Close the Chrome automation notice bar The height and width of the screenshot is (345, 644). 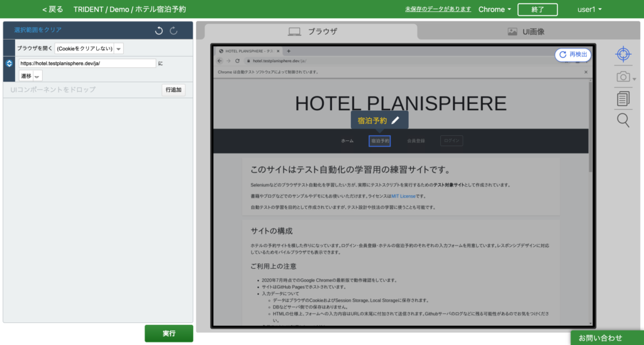tap(586, 72)
